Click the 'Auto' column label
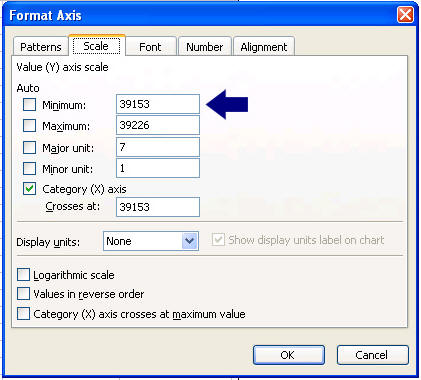Image resolution: width=421 pixels, height=380 pixels. coord(28,88)
